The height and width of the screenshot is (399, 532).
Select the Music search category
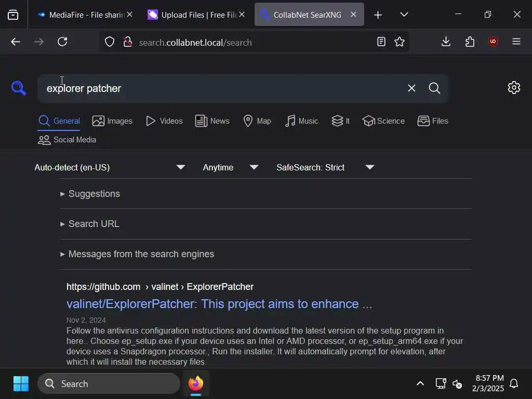[x=301, y=121]
